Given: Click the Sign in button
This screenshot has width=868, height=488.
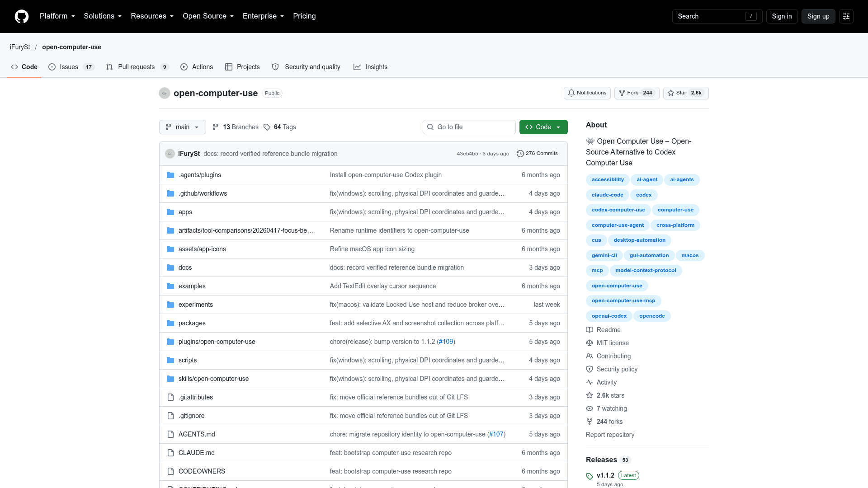Looking at the screenshot, I should 782,16.
